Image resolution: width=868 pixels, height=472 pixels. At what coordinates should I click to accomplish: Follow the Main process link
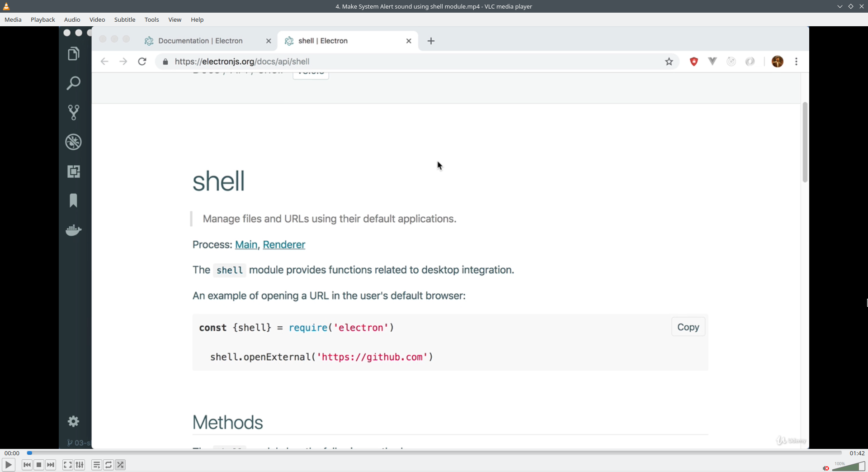[x=246, y=245]
